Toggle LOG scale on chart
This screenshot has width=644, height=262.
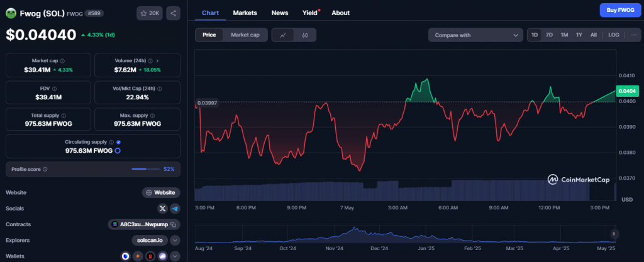coord(614,35)
